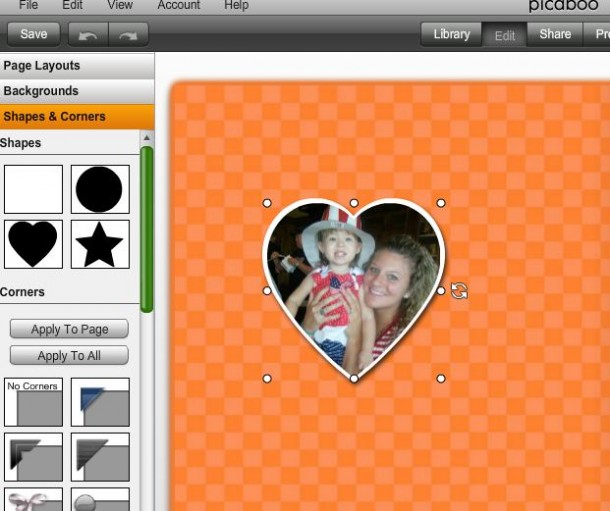Collapse the Shapes & Corners panel

77,117
